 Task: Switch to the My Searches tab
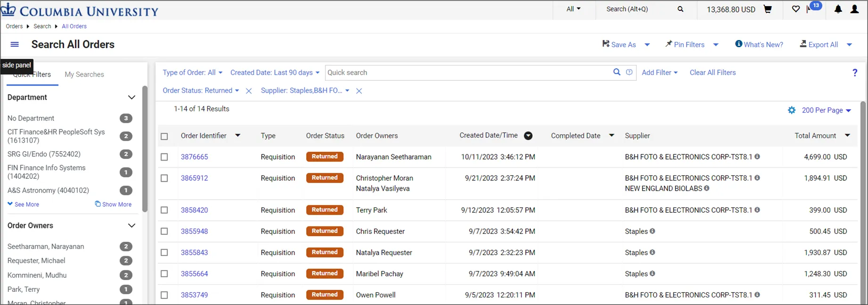coord(84,74)
